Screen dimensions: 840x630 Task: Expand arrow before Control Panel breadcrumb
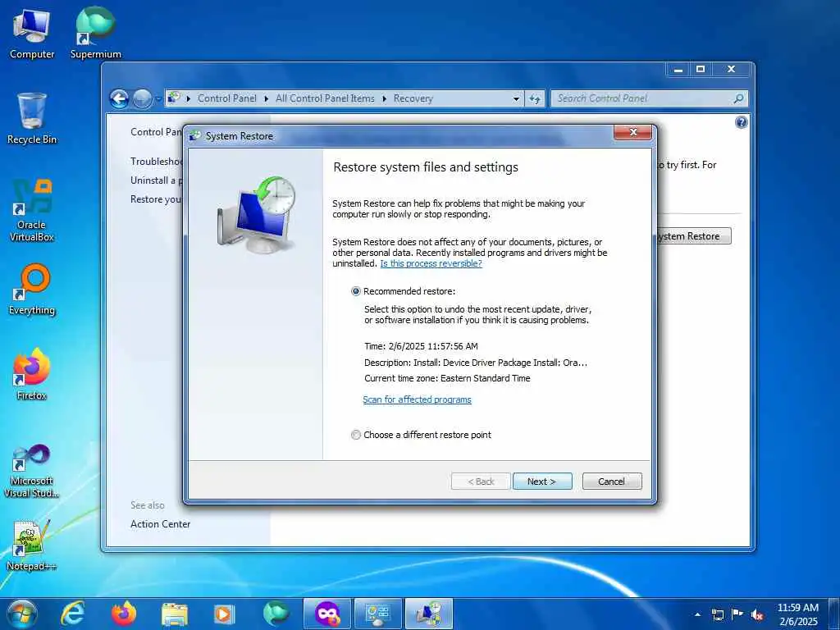(x=189, y=99)
